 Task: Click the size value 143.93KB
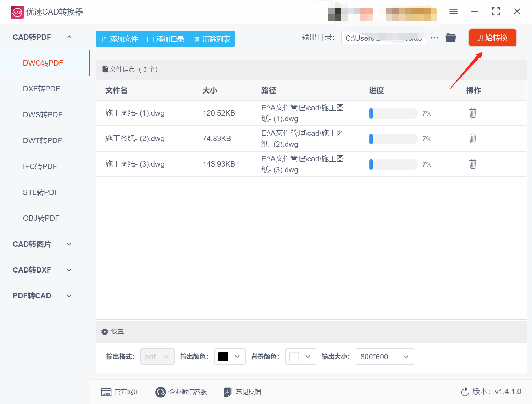click(219, 164)
